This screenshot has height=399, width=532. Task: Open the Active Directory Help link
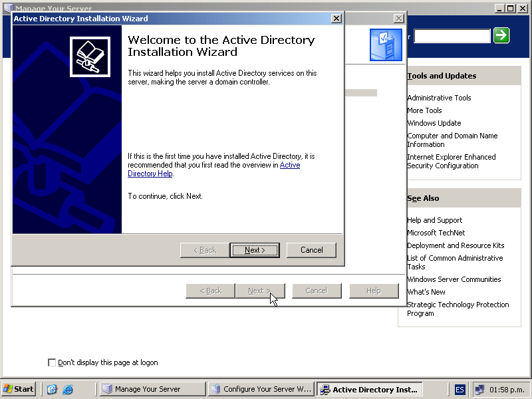pyautogui.click(x=290, y=165)
